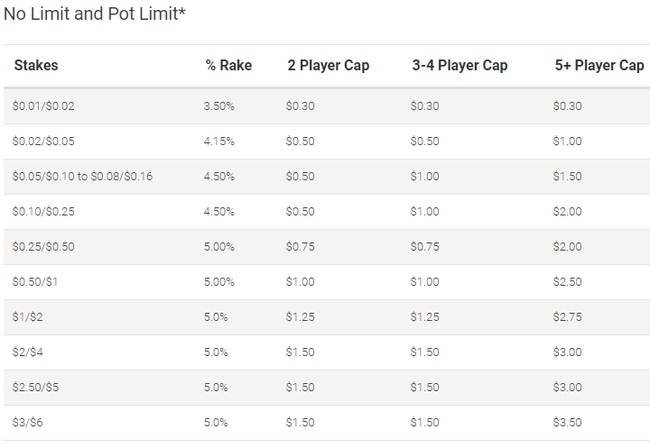Click the No Limit and Pot Limit heading
650x448 pixels.
[95, 14]
